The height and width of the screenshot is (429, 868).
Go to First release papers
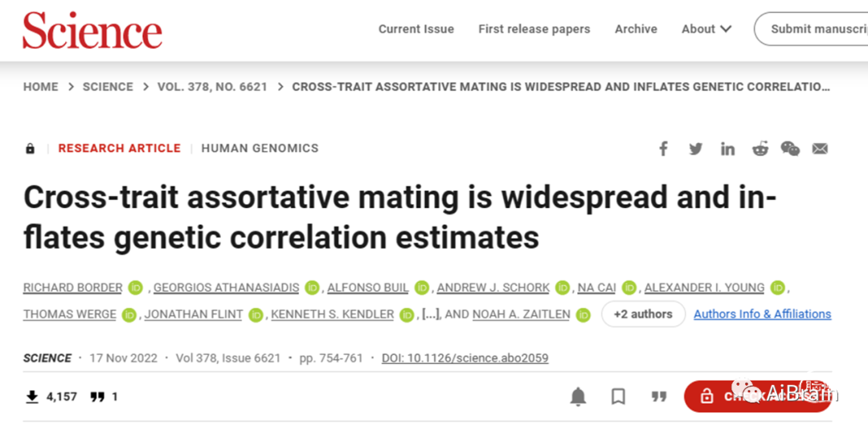point(534,29)
